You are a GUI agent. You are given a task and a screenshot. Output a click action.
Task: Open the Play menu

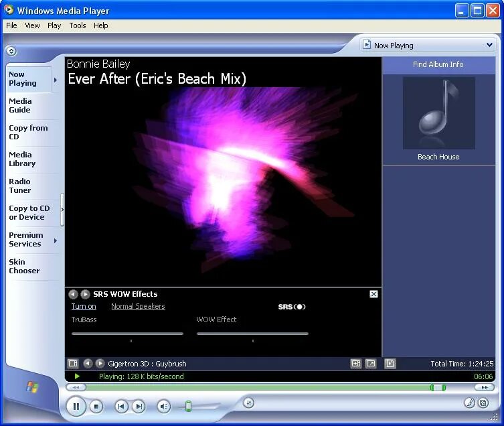coord(54,25)
